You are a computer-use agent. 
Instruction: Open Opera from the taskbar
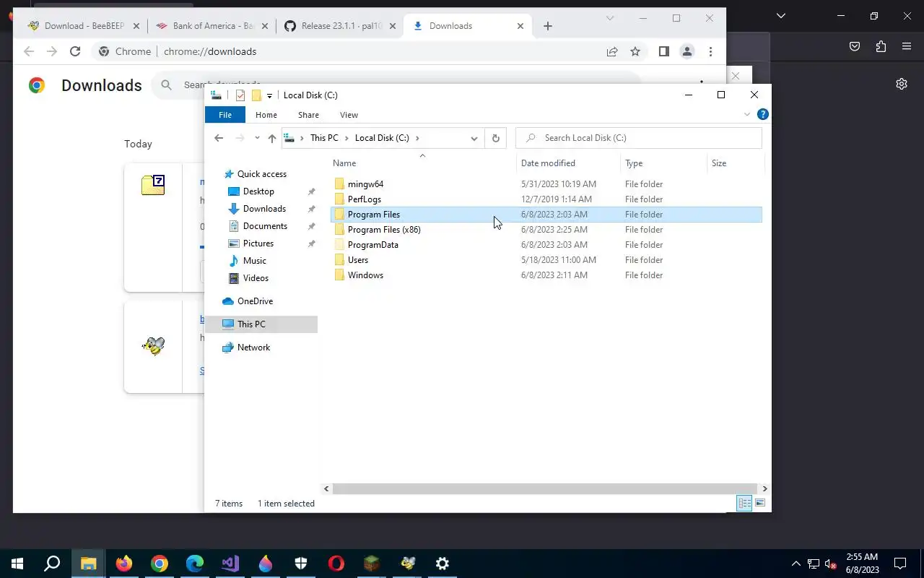tap(336, 564)
